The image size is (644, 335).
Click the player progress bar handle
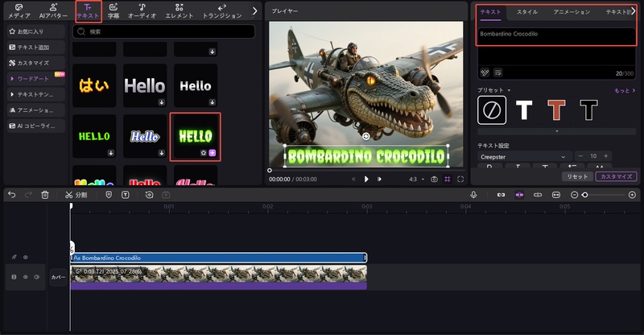(270, 170)
